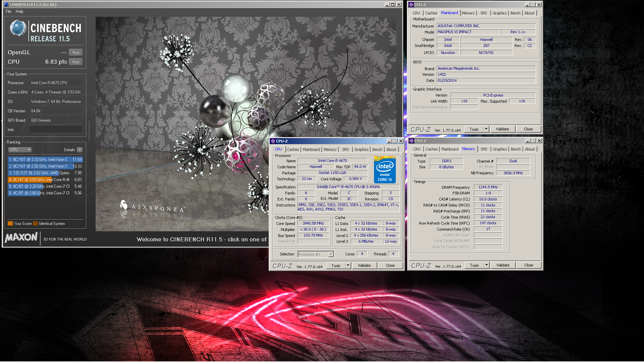Image resolution: width=644 pixels, height=362 pixels.
Task: Click the Cinebench globe logo
Action: click(x=18, y=28)
